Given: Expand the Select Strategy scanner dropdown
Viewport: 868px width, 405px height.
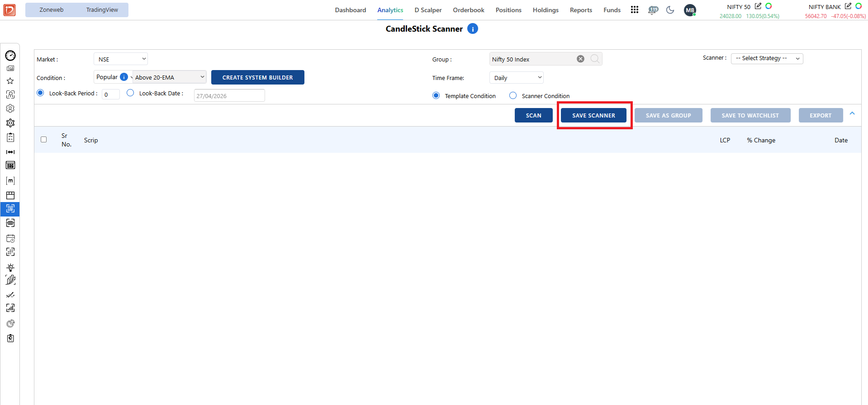Looking at the screenshot, I should [767, 58].
